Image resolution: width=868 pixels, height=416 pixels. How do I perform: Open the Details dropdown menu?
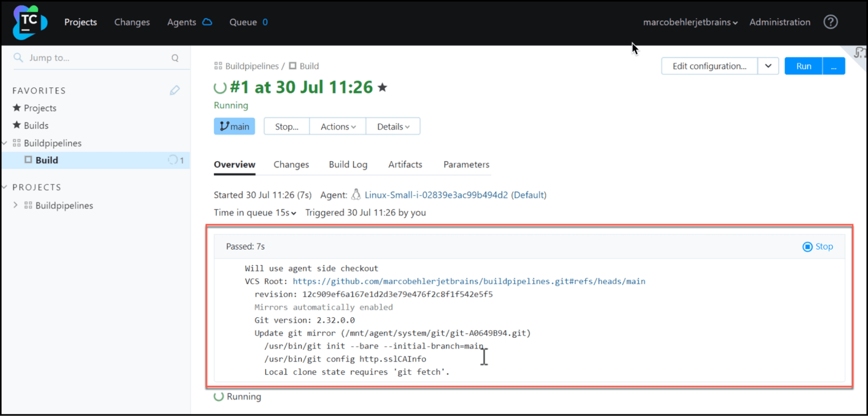393,126
